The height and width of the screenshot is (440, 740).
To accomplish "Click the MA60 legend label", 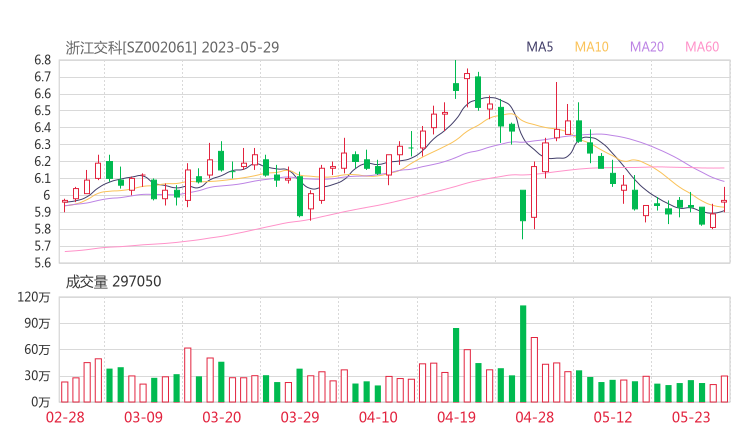I will pyautogui.click(x=702, y=47).
